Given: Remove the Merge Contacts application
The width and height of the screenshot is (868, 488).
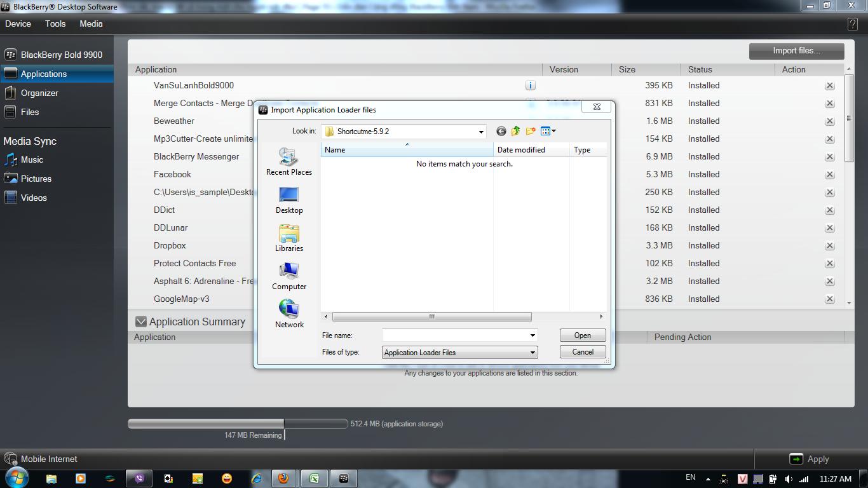Looking at the screenshot, I should point(829,103).
